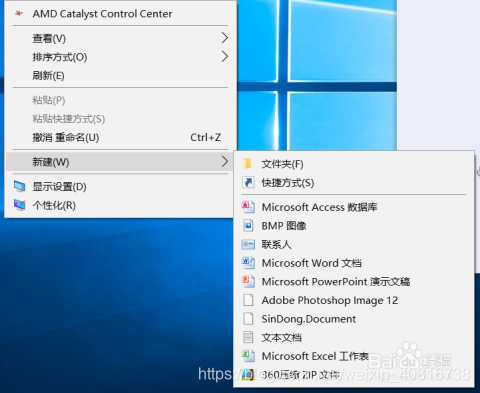Image resolution: width=480 pixels, height=393 pixels.
Task: Choose 粘贴快捷方式(S) entry
Action: [120, 119]
